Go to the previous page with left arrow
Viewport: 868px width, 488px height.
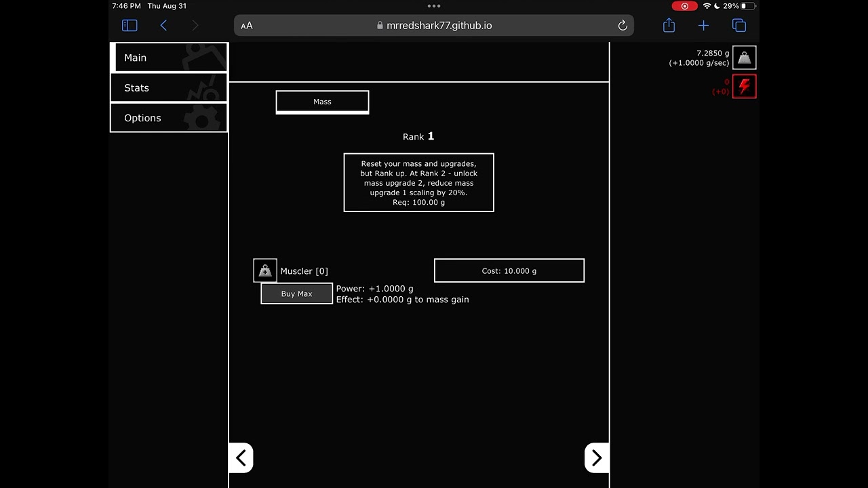(x=241, y=458)
